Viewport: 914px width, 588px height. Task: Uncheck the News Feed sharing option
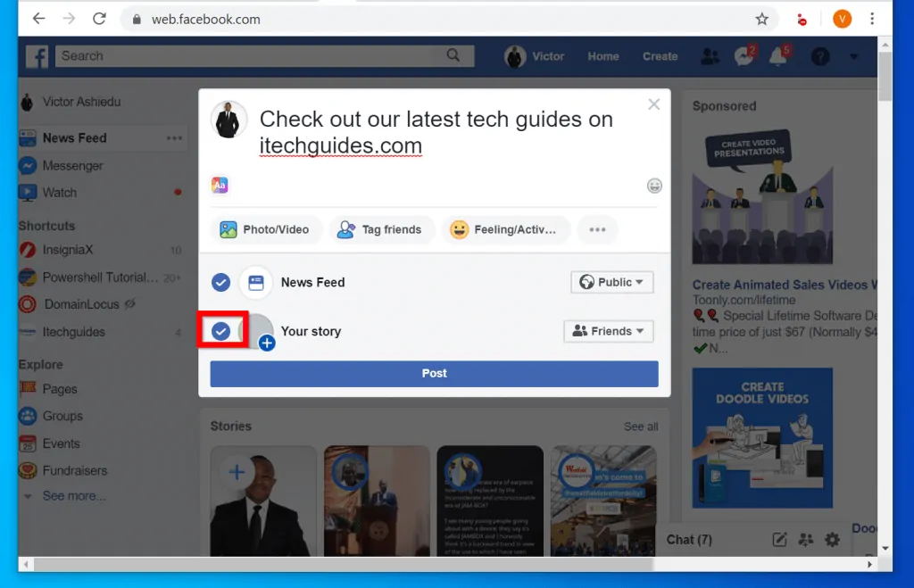coord(220,282)
